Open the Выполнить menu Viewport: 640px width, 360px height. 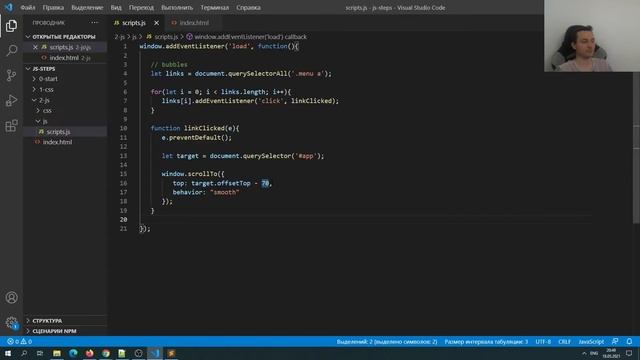[177, 8]
